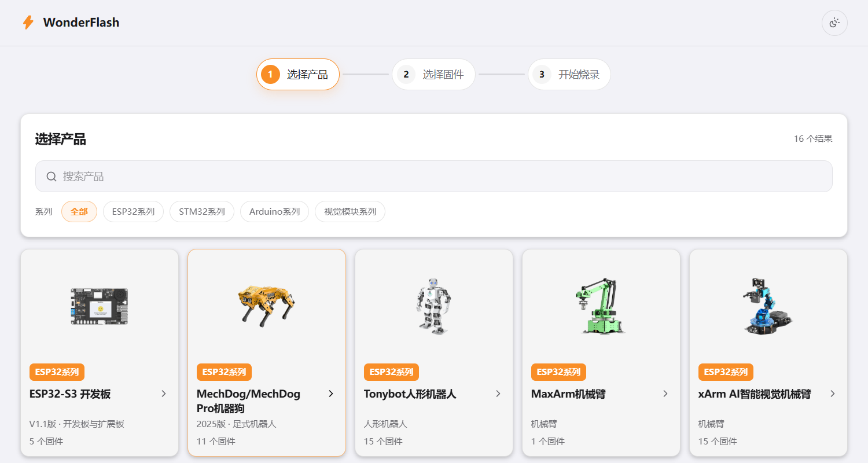This screenshot has width=868, height=463.
Task: Select the ESP32-S3 开发板 title
Action: [70, 394]
